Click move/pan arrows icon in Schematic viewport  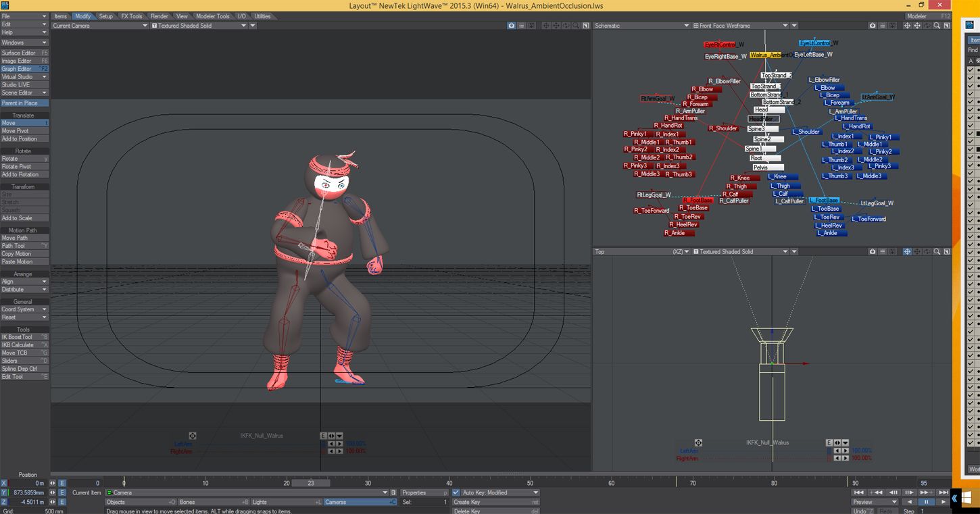(917, 26)
